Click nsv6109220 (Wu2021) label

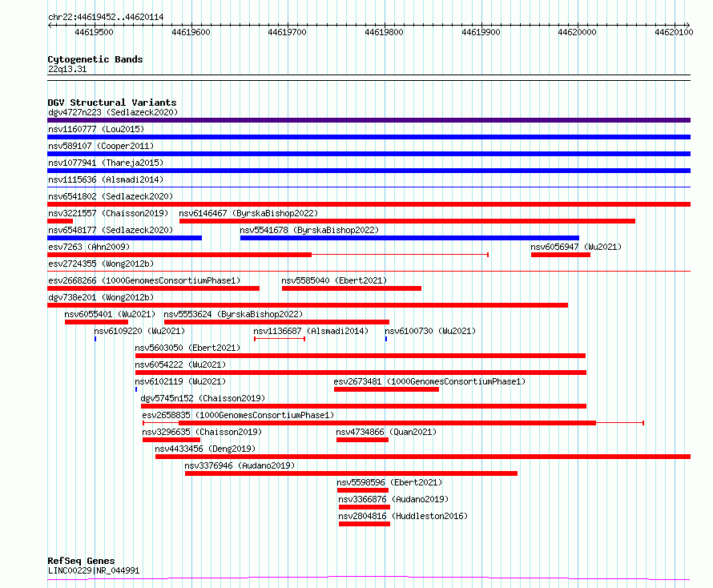click(139, 331)
